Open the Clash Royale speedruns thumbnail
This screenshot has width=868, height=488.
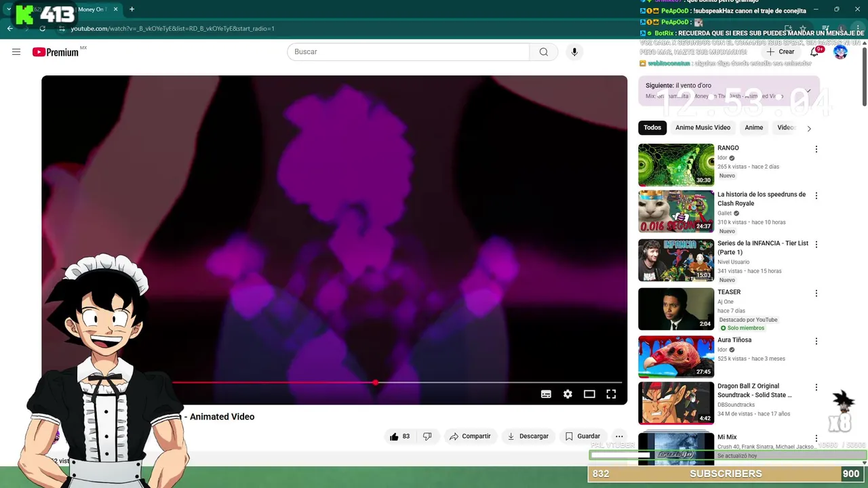coord(676,211)
